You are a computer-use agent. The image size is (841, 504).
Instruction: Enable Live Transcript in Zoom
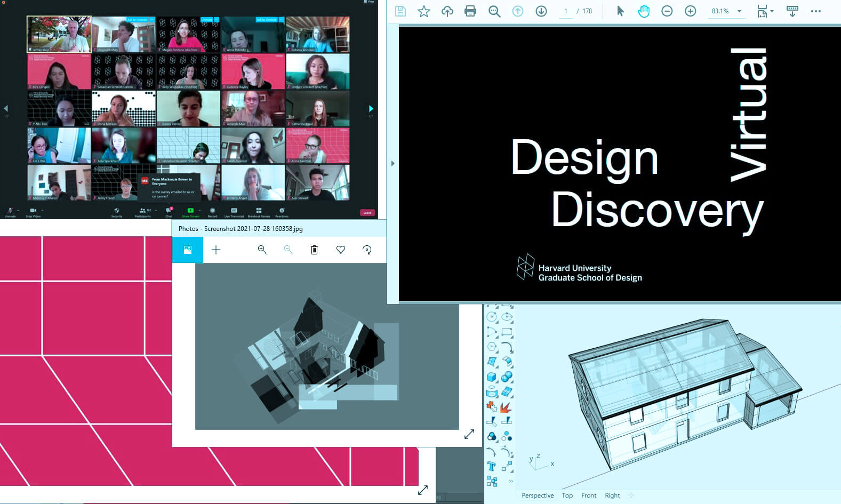point(234,212)
